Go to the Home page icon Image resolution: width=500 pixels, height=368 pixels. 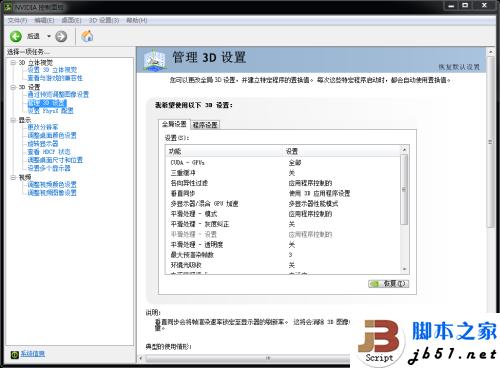click(87, 36)
